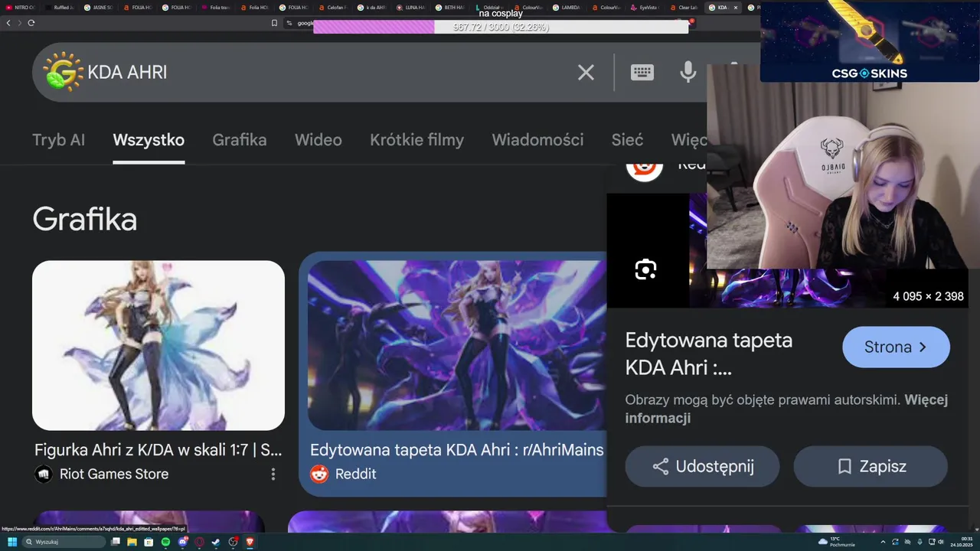Show hidden system tray icons chevron
This screenshot has width=980, height=551.
point(883,542)
